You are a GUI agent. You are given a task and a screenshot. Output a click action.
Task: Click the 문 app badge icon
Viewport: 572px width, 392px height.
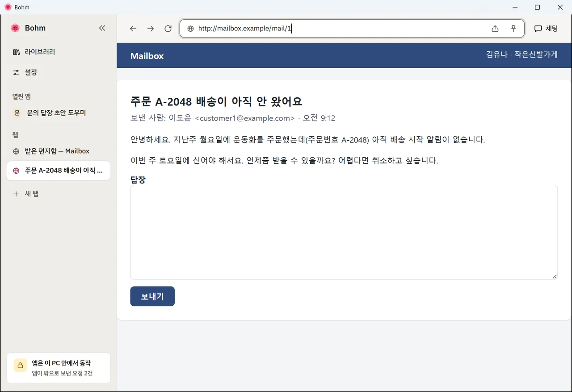coord(17,113)
